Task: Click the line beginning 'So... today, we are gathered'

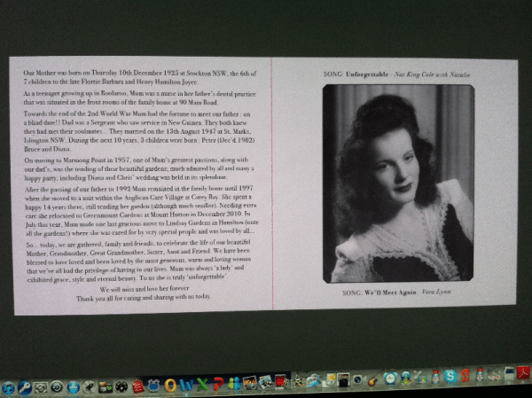Action: coord(138,244)
